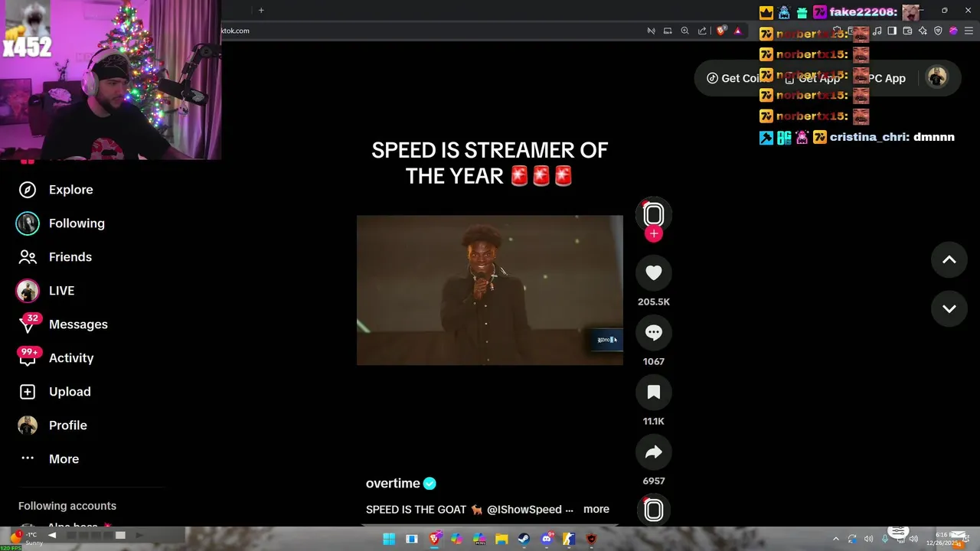Screen dimensions: 980x551
Task: Share the video via arrow icon
Action: click(x=654, y=452)
